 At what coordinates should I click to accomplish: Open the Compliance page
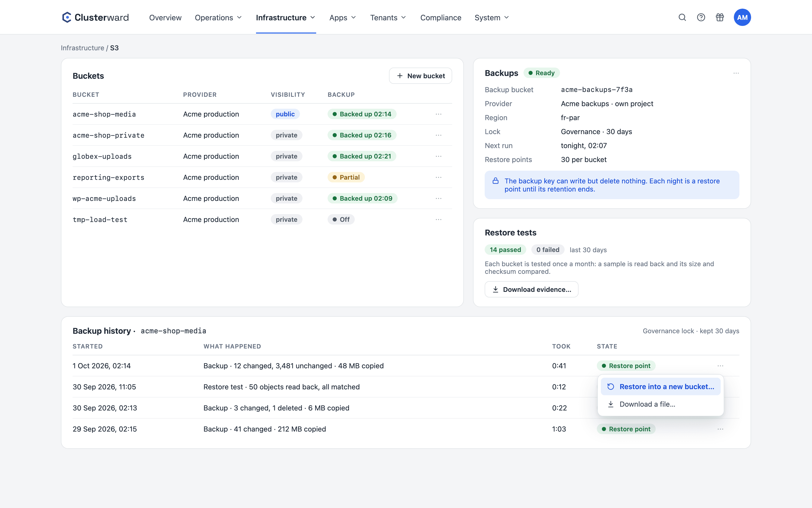click(441, 18)
